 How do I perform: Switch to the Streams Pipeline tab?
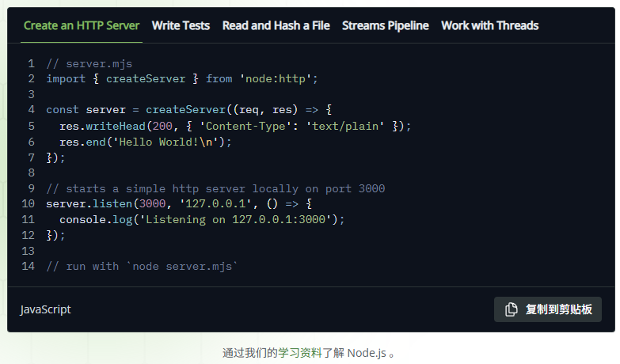click(x=386, y=25)
